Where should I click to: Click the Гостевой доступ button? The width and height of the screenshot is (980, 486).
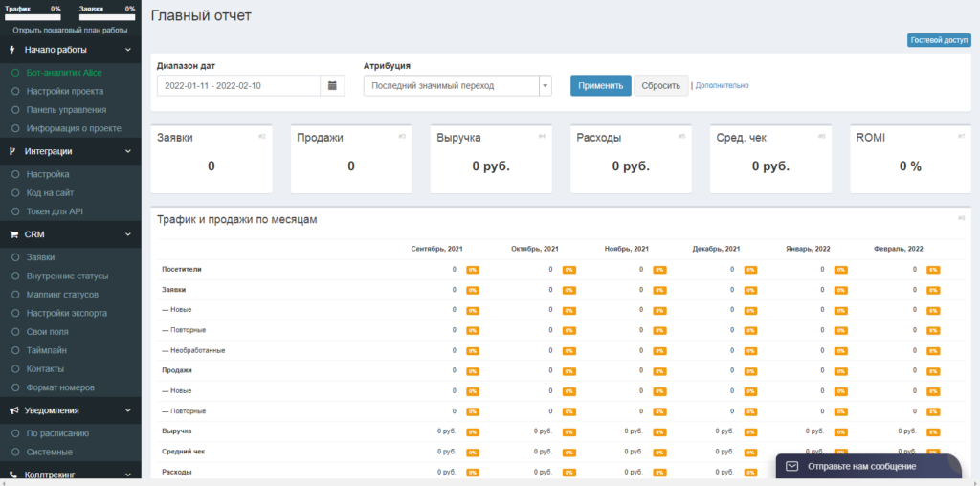click(x=938, y=40)
